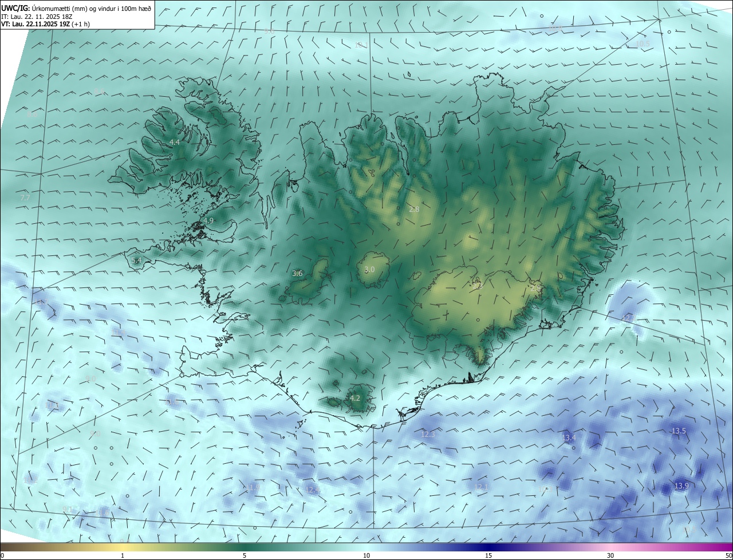
Task: Click the 12.3 value label offshore
Action: pyautogui.click(x=428, y=435)
